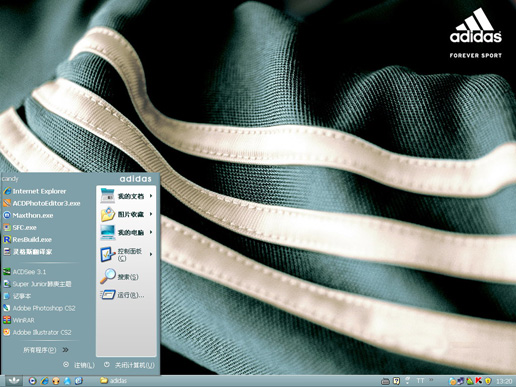Click the TT language bar indicator
Screen dimensions: 516x387
coord(420,380)
